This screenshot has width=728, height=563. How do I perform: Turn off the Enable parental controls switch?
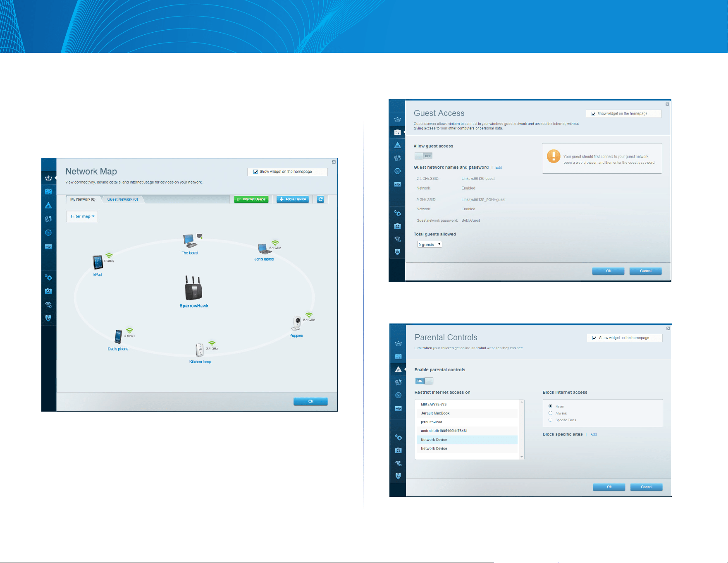[424, 381]
